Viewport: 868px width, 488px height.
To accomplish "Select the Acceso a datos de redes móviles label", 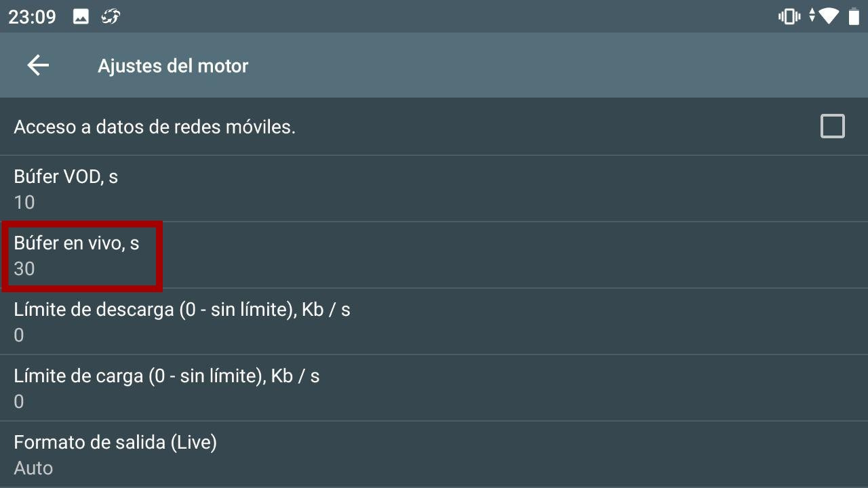I will point(155,127).
